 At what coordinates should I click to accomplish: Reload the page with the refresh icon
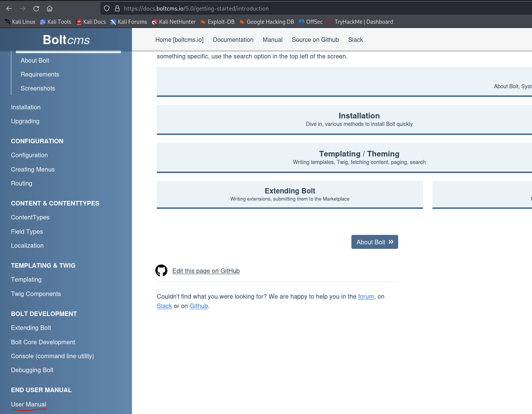pos(36,8)
